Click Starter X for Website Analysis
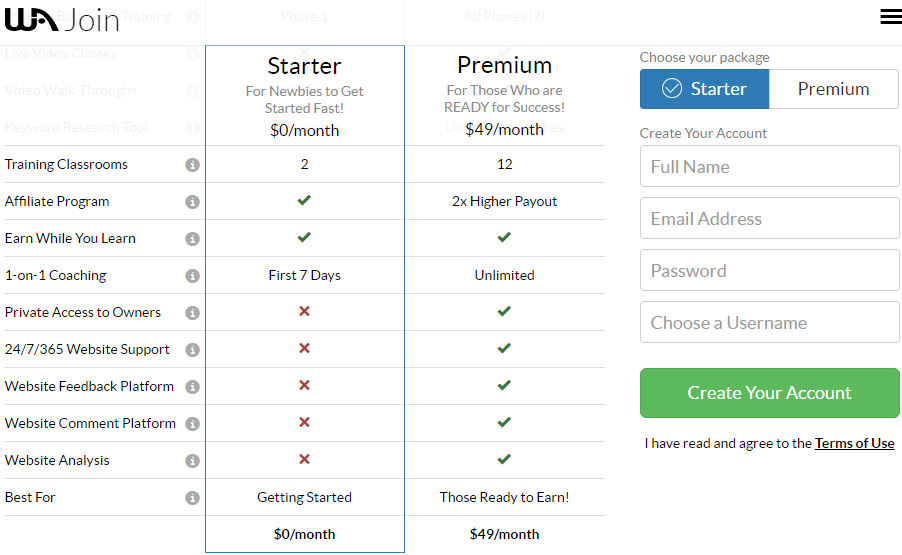The width and height of the screenshot is (902, 555). [304, 459]
